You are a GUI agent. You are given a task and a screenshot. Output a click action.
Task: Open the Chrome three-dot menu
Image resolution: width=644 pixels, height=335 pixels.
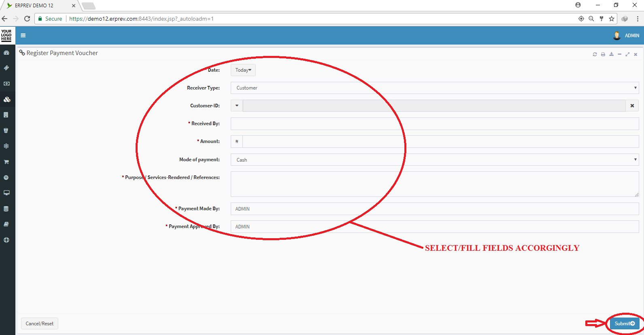click(x=638, y=19)
